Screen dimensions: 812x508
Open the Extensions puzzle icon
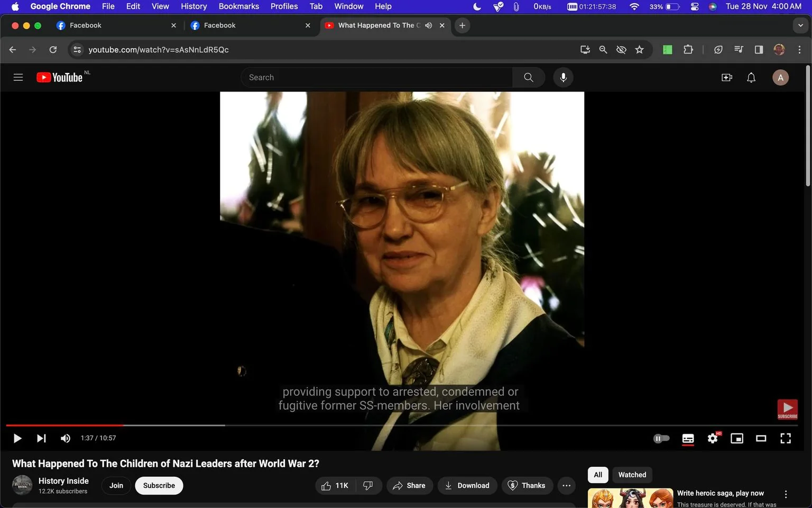[x=688, y=50]
